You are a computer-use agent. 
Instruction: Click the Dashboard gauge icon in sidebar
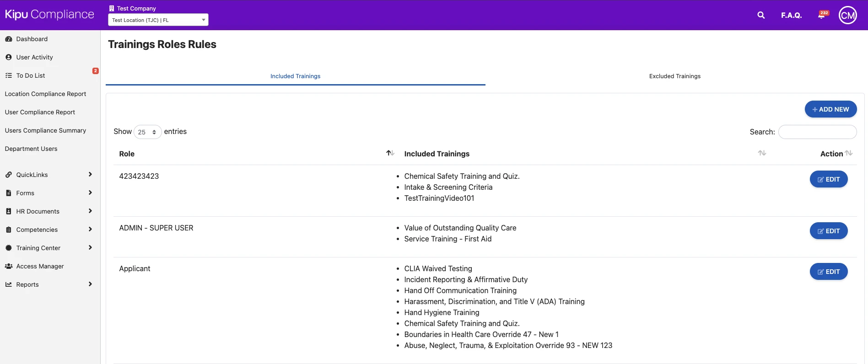(x=8, y=39)
